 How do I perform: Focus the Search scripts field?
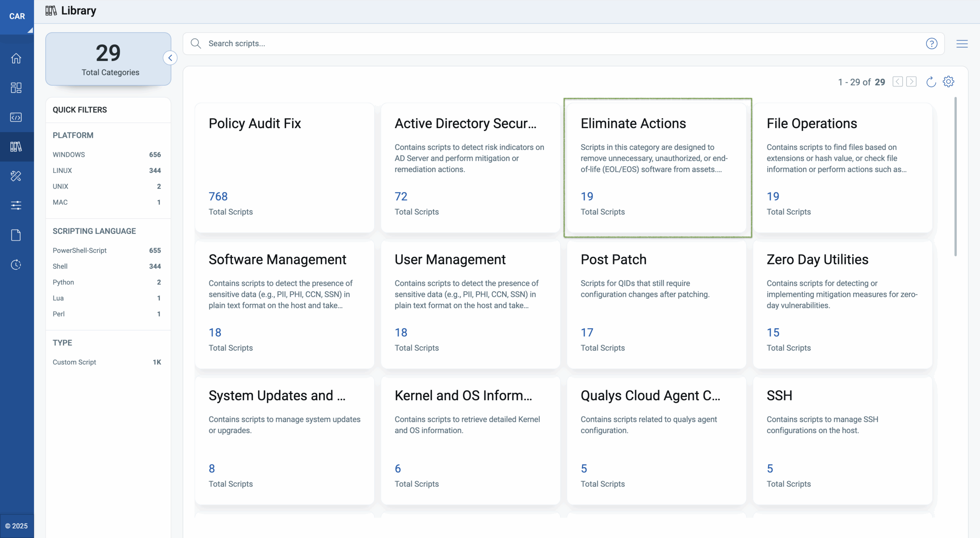(x=563, y=44)
